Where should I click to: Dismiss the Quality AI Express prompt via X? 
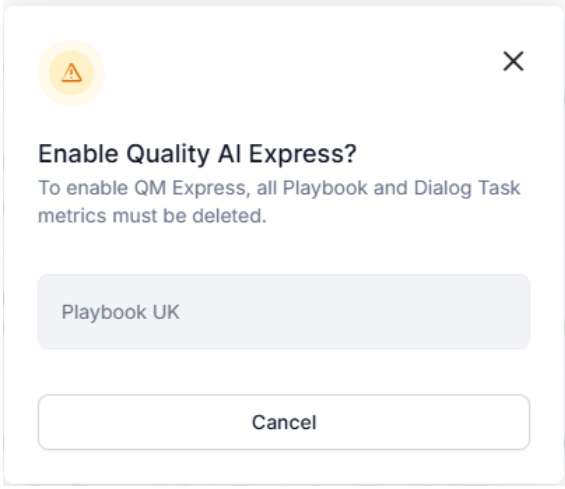coord(513,61)
